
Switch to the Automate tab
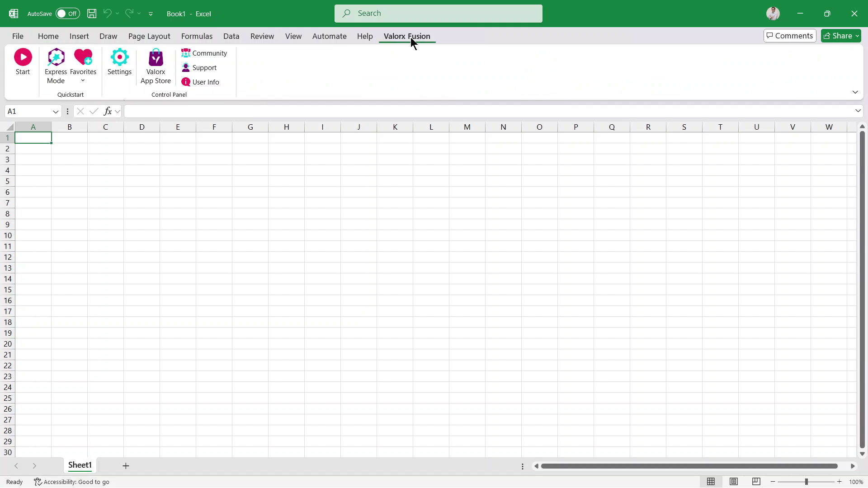[x=330, y=36]
